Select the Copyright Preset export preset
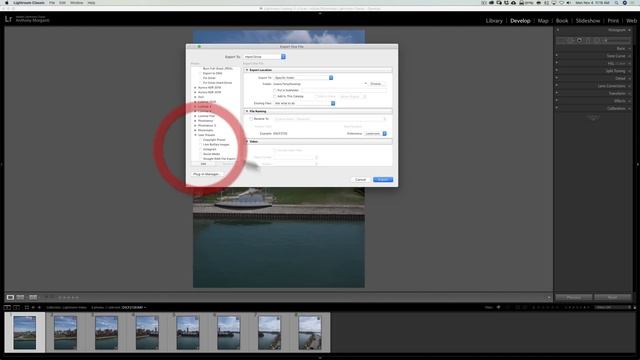Image resolution: width=640 pixels, height=360 pixels. (214, 140)
